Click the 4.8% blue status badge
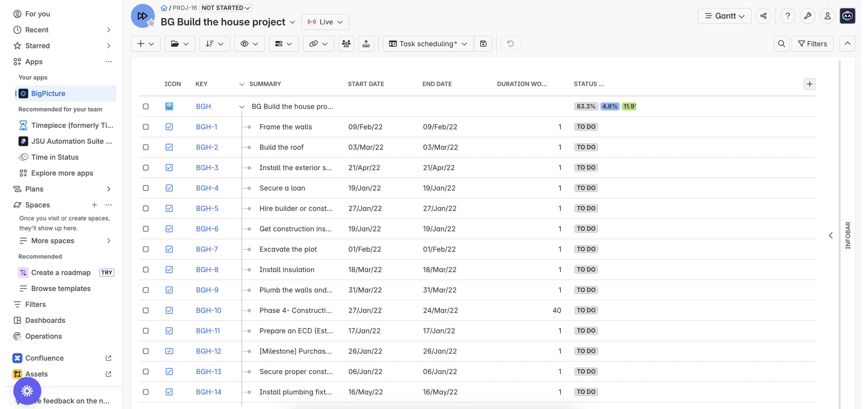868x409 pixels. pyautogui.click(x=609, y=107)
